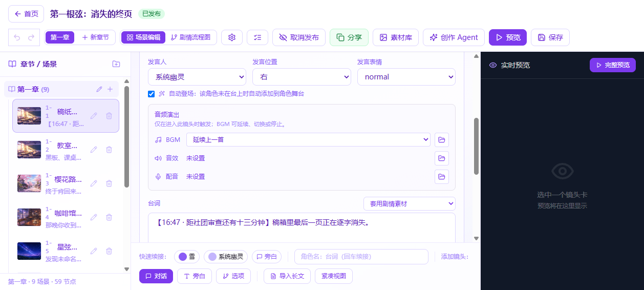The image size is (644, 290).
Task: Toggle 自动登场 checkbox
Action: pyautogui.click(x=151, y=94)
